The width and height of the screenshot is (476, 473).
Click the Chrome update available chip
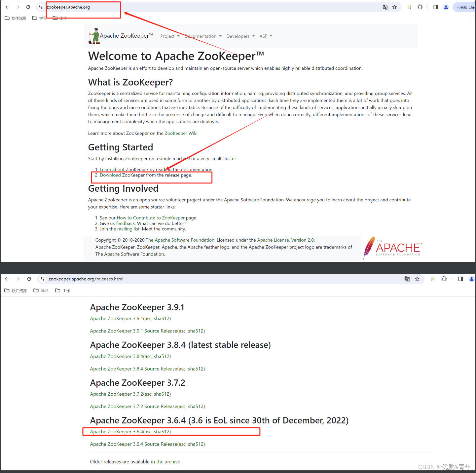click(x=465, y=7)
